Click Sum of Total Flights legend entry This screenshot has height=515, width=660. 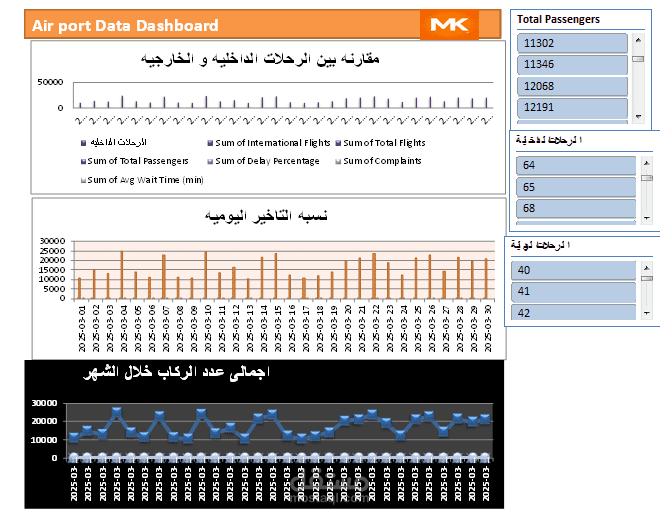click(381, 143)
